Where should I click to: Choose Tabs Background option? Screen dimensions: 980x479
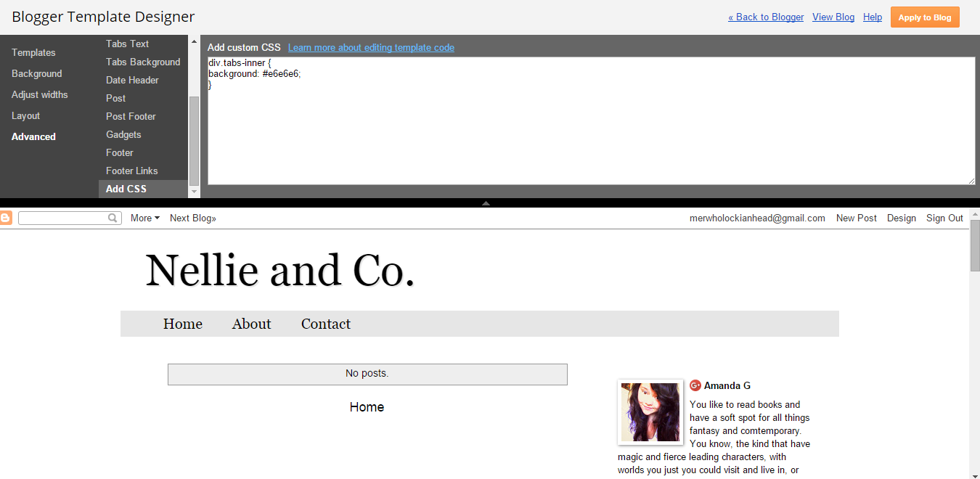point(143,62)
